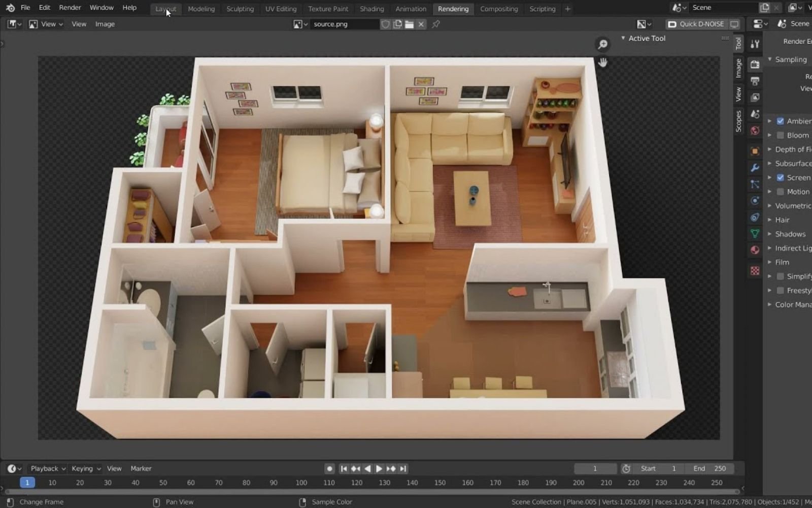Open the Playback dropdown
Image resolution: width=812 pixels, height=508 pixels.
46,468
